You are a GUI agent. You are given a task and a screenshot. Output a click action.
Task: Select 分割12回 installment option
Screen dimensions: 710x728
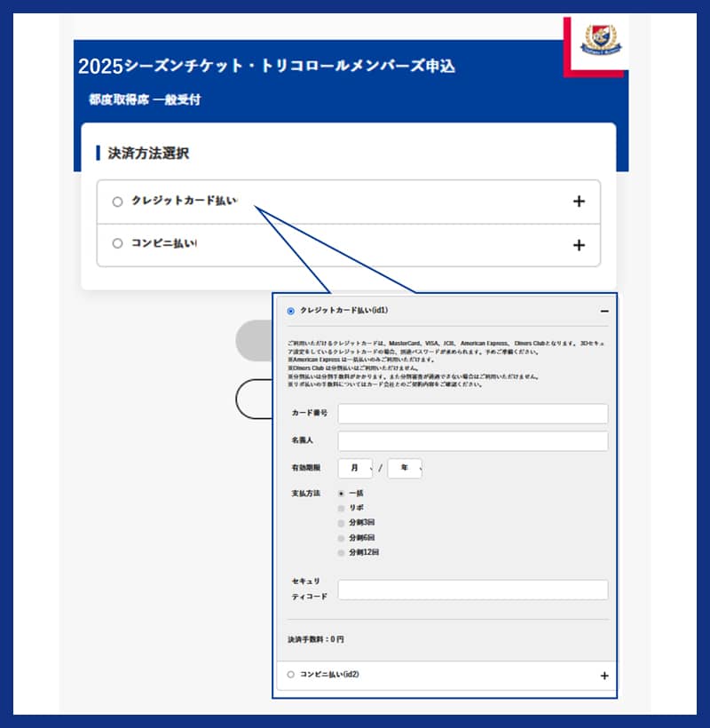point(342,552)
